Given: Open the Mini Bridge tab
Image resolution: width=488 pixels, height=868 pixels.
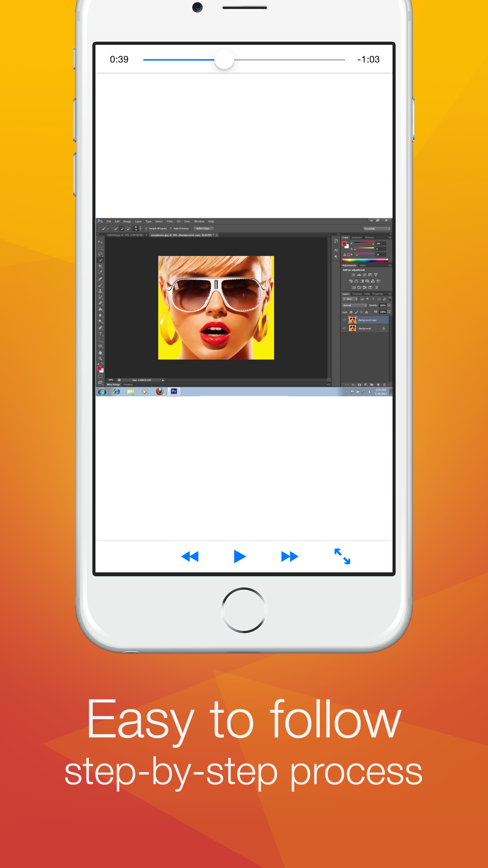Looking at the screenshot, I should (114, 384).
